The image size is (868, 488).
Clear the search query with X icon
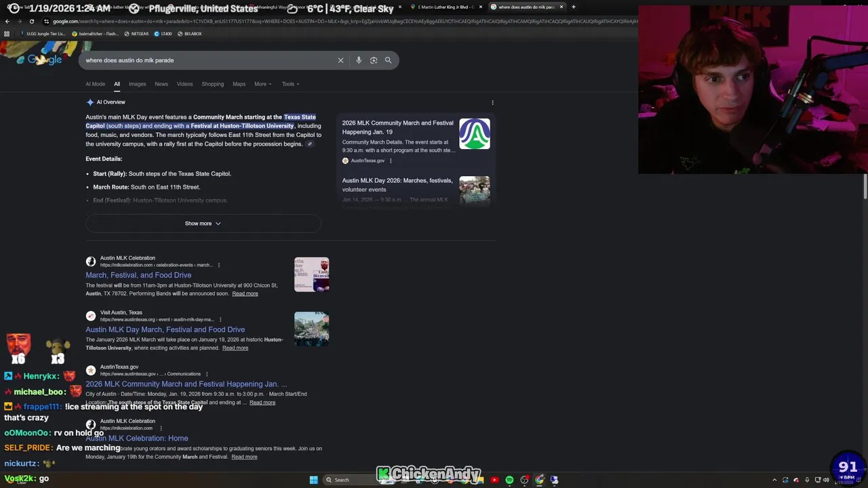[x=340, y=60]
